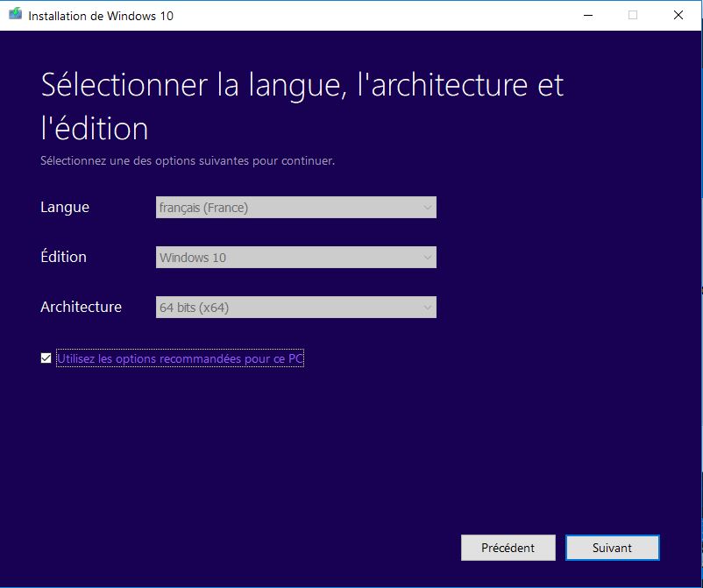Open the Édition dropdown showing Windows 10
Viewport: 703px width, 588px height.
296,258
